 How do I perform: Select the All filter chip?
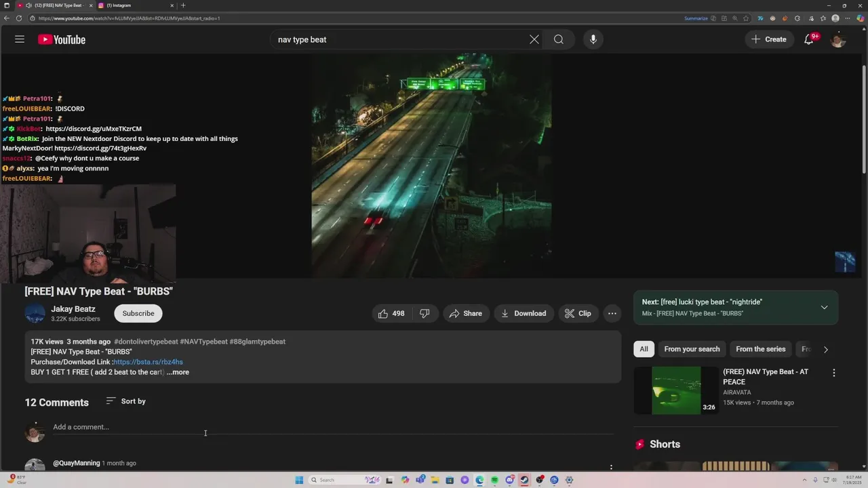pyautogui.click(x=644, y=349)
